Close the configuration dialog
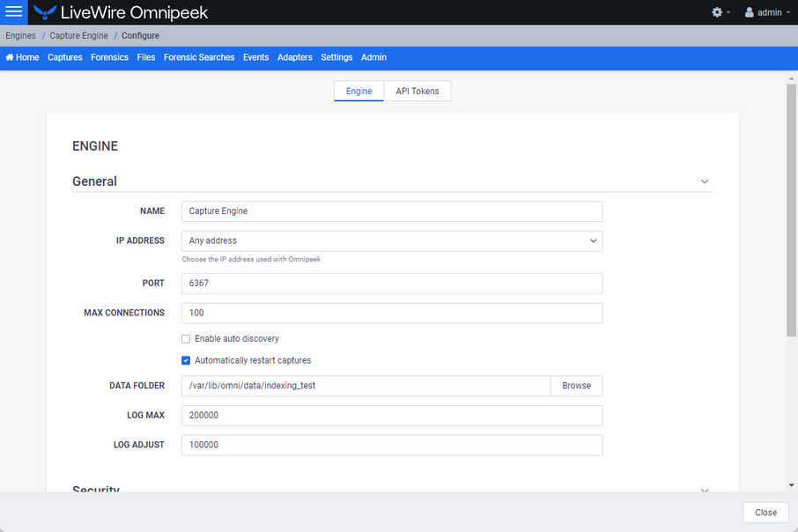798x532 pixels. pyautogui.click(x=765, y=513)
